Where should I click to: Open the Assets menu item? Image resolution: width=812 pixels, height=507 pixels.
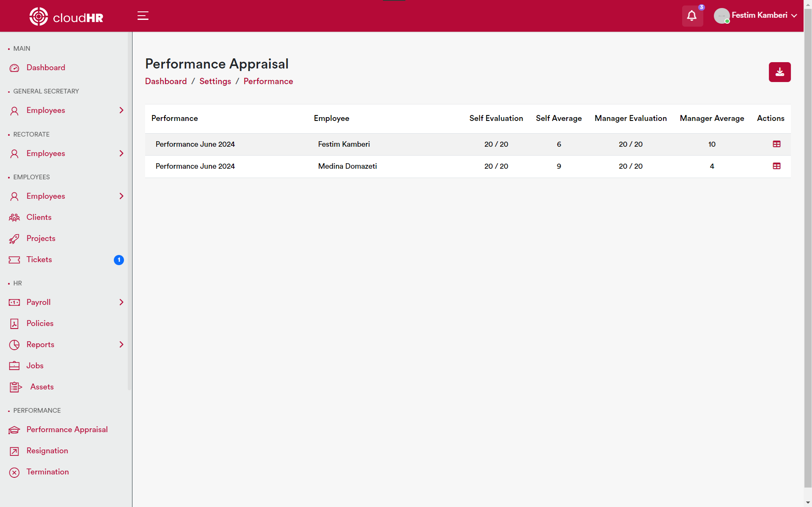[41, 387]
